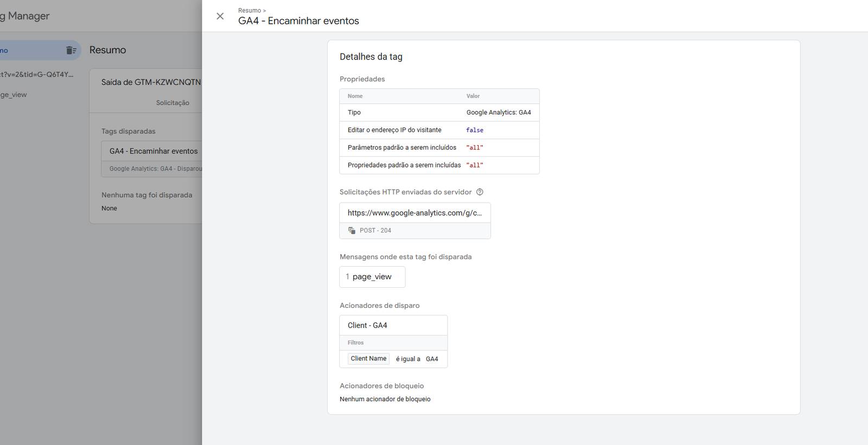Open the page_view message card

point(372,277)
